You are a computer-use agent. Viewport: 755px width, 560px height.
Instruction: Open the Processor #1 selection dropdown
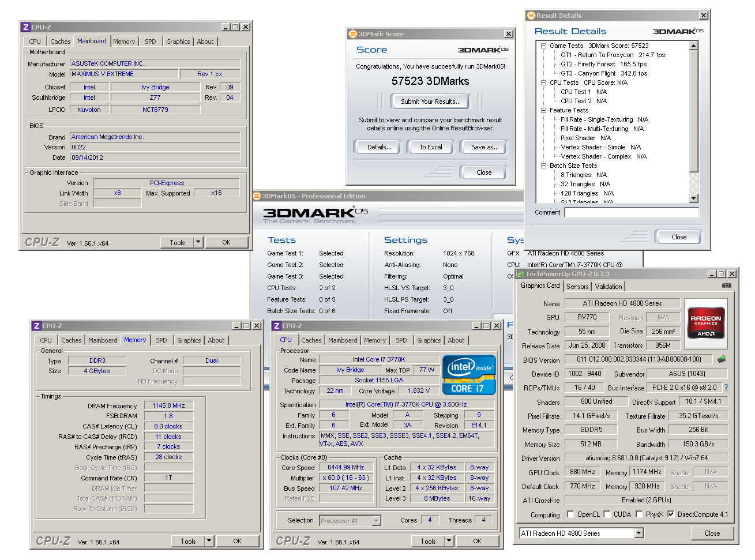377,521
